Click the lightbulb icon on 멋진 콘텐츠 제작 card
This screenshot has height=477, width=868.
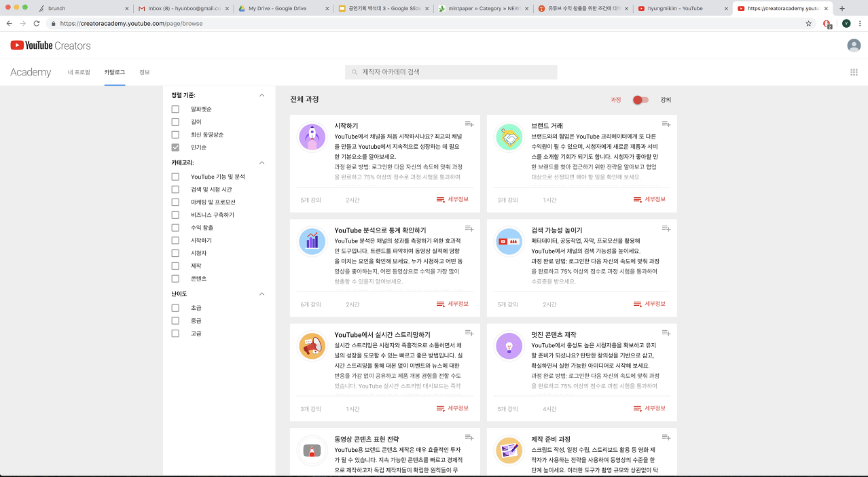(x=509, y=346)
